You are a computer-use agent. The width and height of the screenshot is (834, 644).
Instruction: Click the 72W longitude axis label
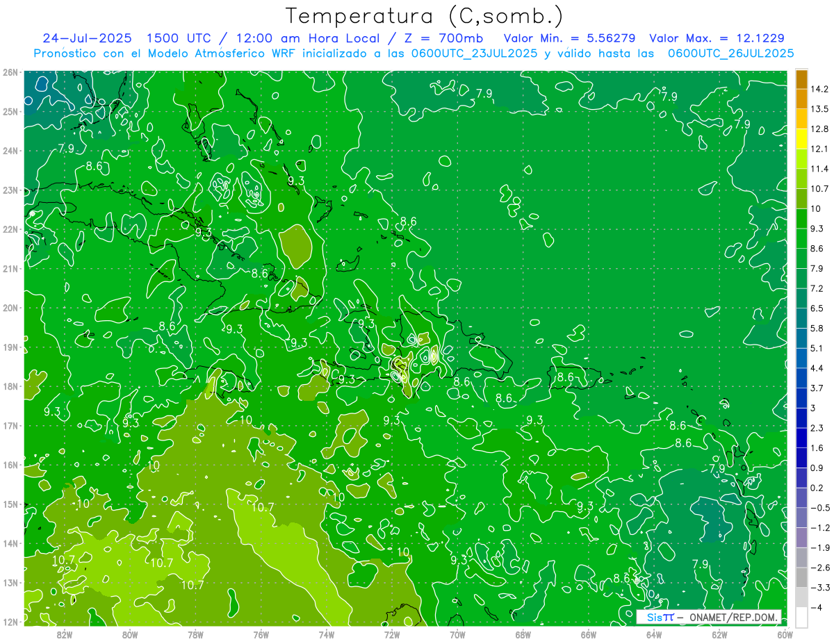[392, 634]
